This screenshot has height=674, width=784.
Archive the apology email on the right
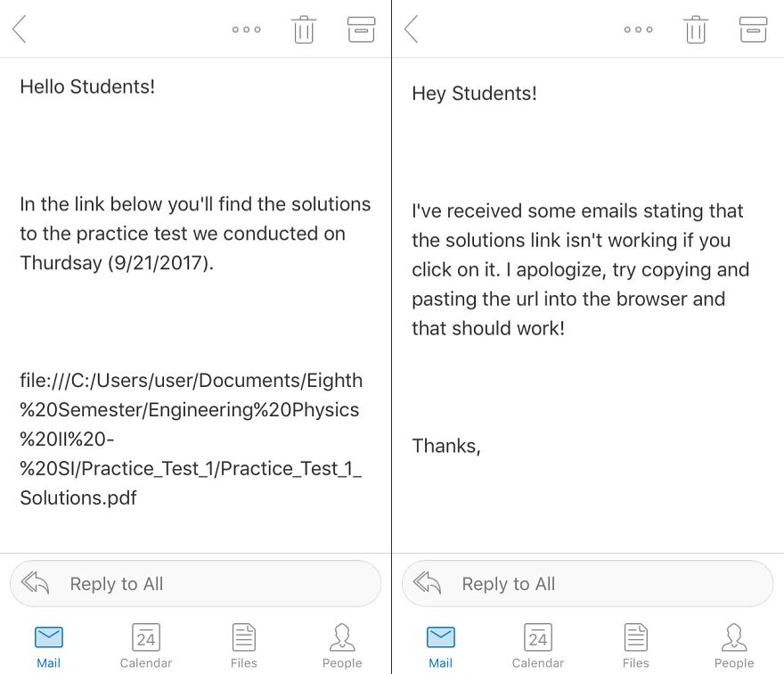753,29
